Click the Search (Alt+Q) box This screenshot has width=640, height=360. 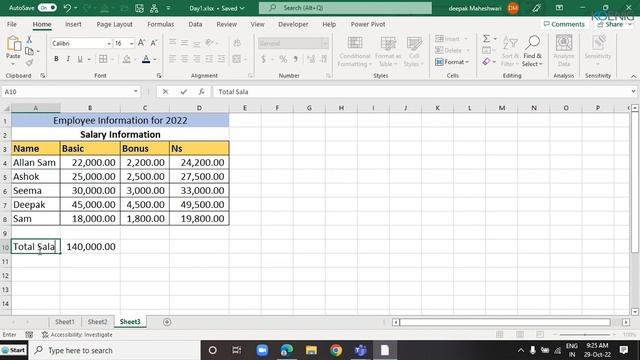(x=345, y=8)
